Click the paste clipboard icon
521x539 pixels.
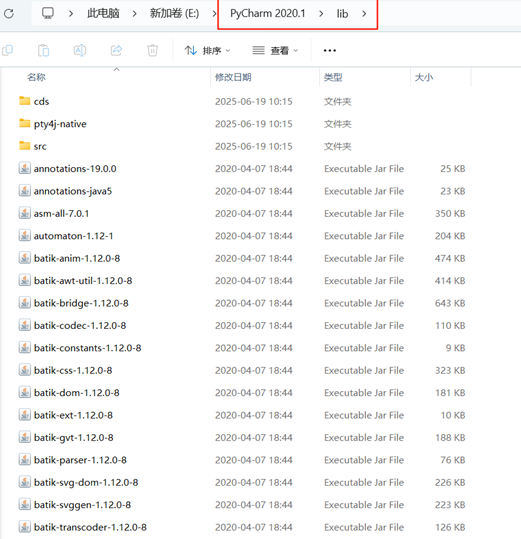click(44, 51)
